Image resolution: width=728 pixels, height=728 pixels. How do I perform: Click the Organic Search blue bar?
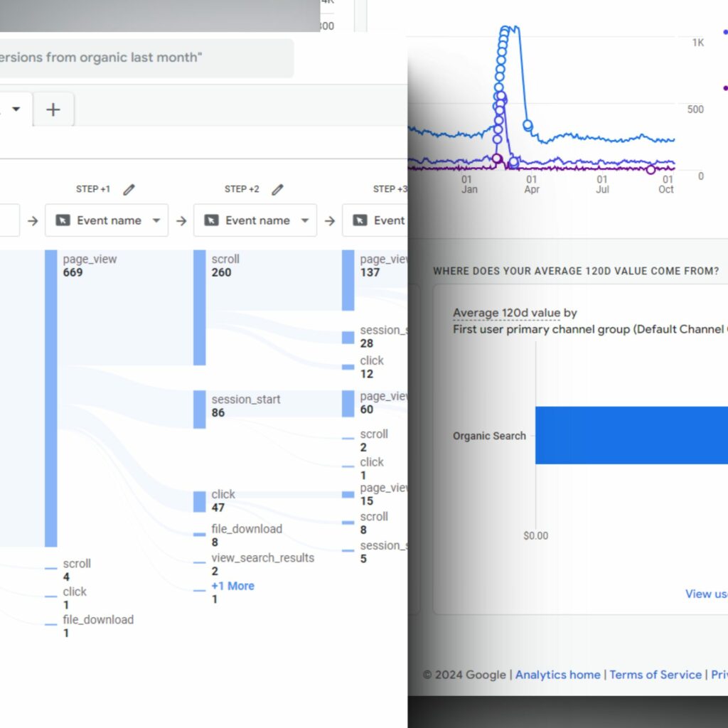(x=633, y=436)
